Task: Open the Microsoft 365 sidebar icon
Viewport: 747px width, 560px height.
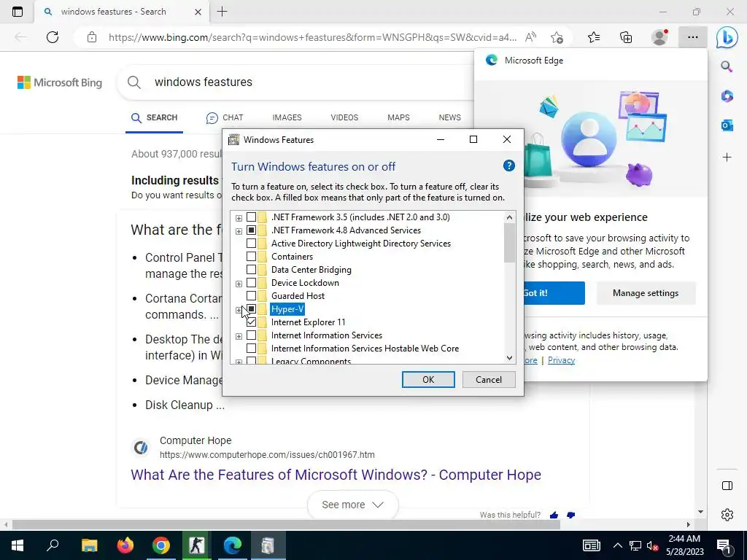Action: pyautogui.click(x=727, y=96)
